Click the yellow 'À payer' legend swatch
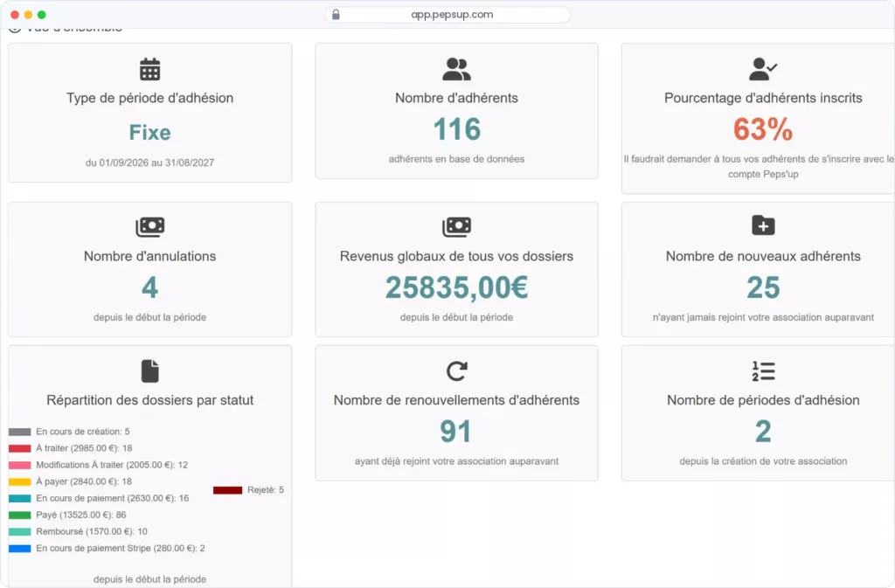Image resolution: width=895 pixels, height=588 pixels. tap(20, 481)
